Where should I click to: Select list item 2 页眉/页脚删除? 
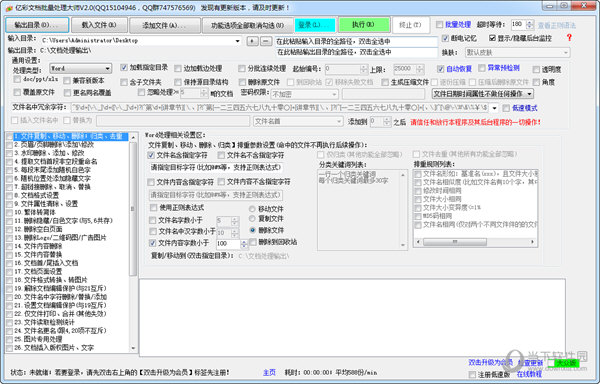pyautogui.click(x=54, y=145)
